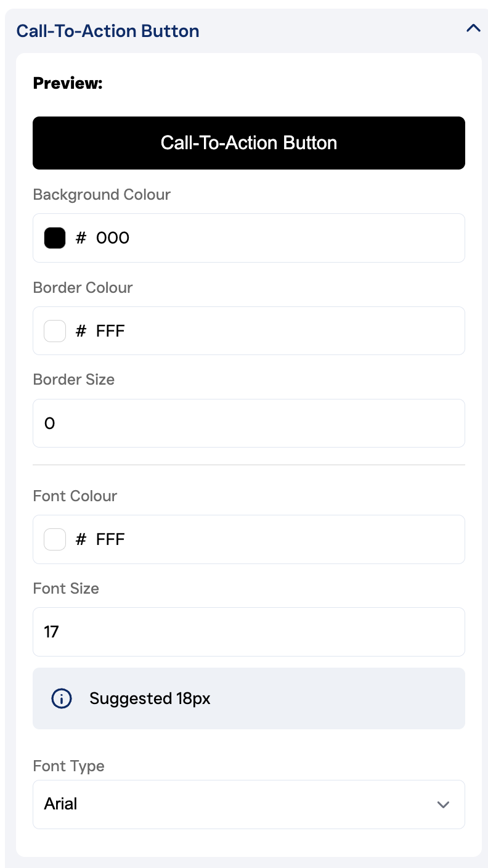Click the Font Size label
This screenshot has height=868, width=488.
(66, 589)
